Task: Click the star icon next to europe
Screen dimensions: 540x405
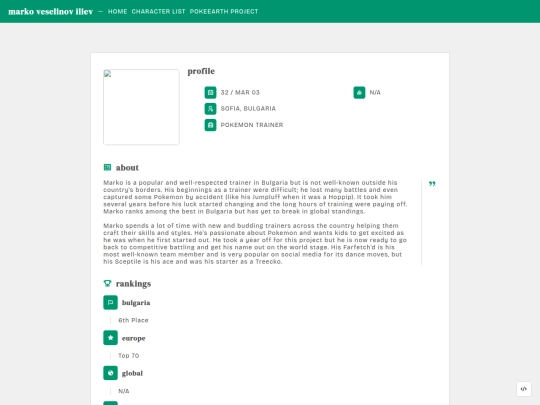Action: click(x=111, y=338)
